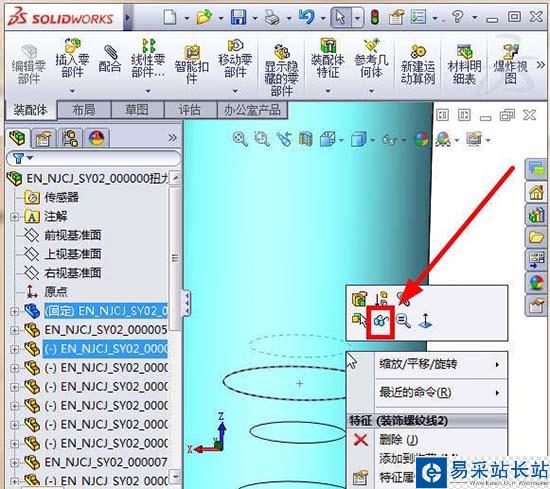Open Insert Components dropdown arrow
This screenshot has width=550, height=489.
[73, 91]
